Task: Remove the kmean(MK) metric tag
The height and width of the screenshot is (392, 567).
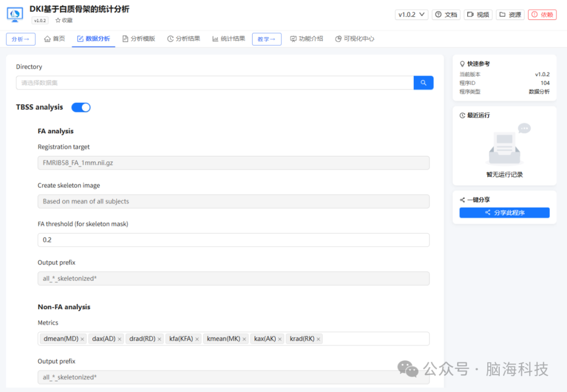Action: 244,339
